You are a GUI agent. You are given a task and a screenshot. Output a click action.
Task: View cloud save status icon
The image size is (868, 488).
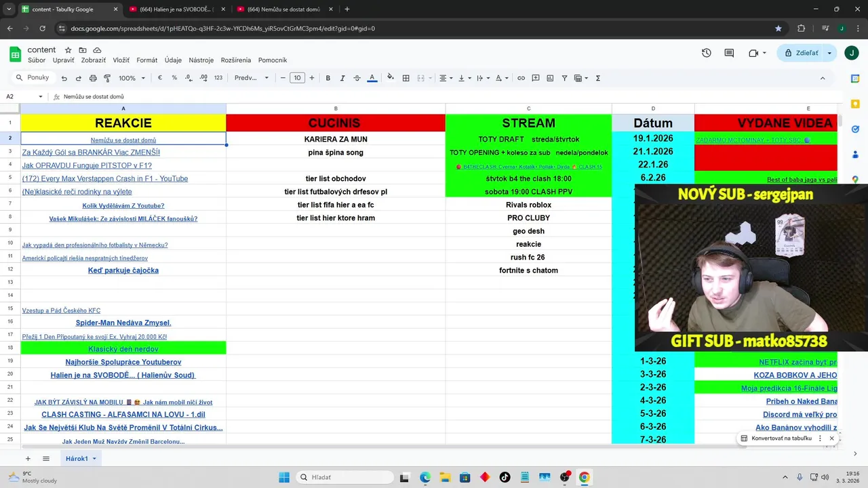tap(97, 50)
